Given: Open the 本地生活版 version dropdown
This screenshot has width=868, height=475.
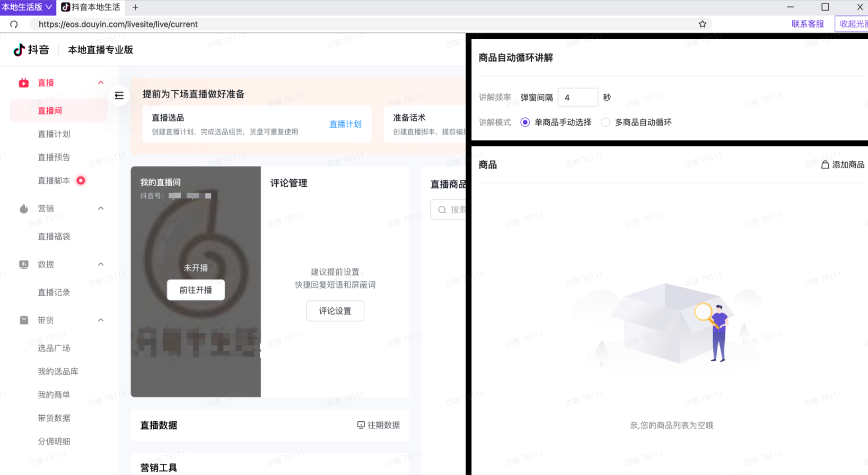Looking at the screenshot, I should click(x=27, y=7).
